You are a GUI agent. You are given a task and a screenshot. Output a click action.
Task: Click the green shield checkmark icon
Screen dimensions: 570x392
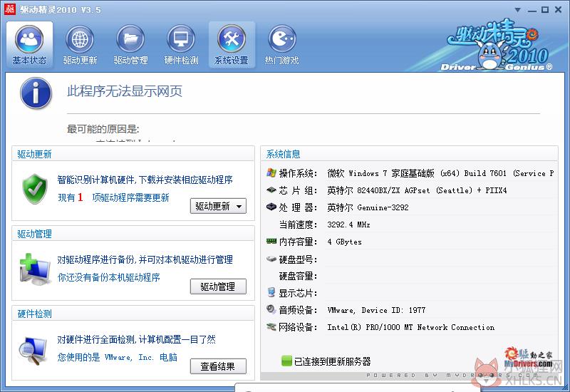[35, 189]
